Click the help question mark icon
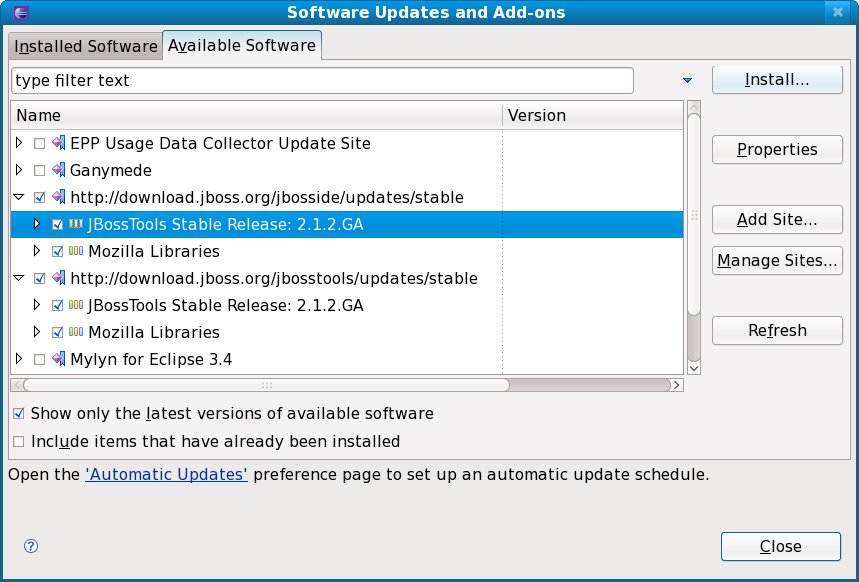The image size is (859, 582). pyautogui.click(x=30, y=546)
